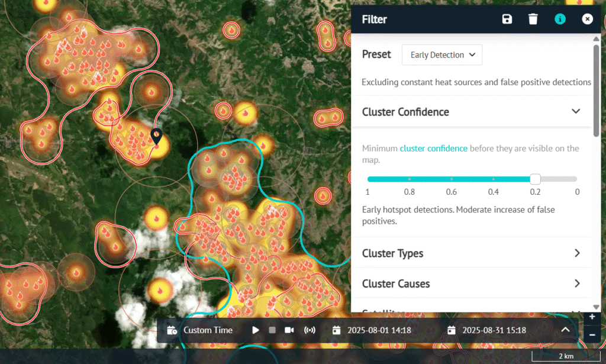
Task: Open the filter info icon
Action: click(x=560, y=20)
